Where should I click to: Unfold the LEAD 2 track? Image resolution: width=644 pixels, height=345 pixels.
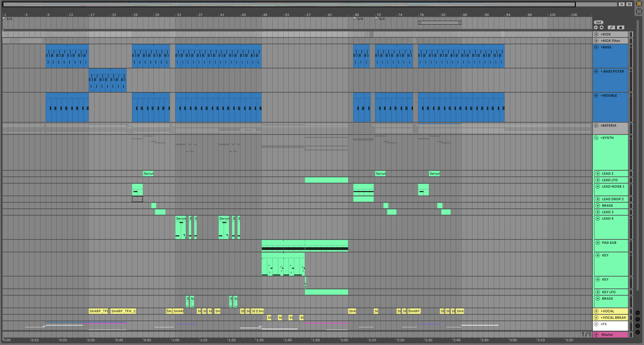[598, 174]
